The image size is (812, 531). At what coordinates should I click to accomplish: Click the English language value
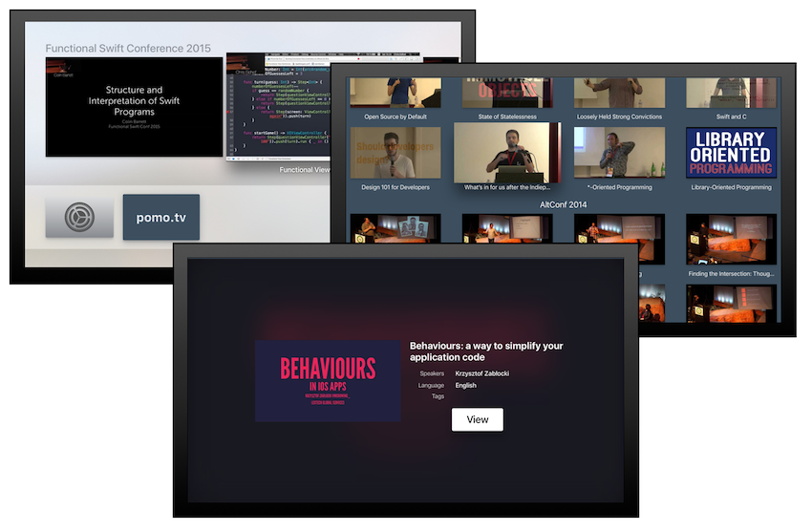[465, 385]
